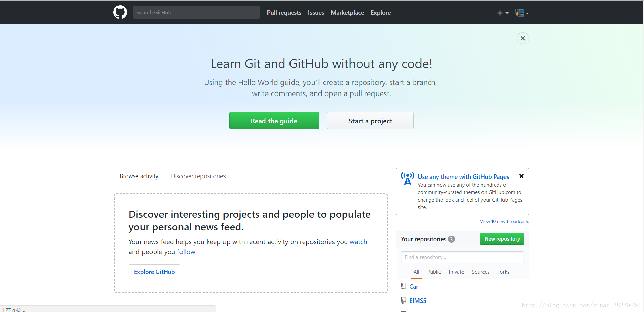
Task: Focus the Find a repository field
Action: click(x=463, y=257)
